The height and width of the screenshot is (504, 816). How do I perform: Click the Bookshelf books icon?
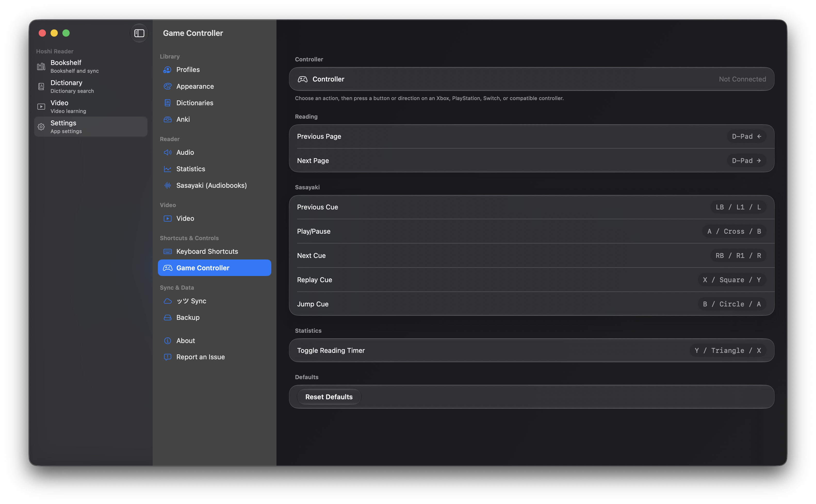click(41, 66)
